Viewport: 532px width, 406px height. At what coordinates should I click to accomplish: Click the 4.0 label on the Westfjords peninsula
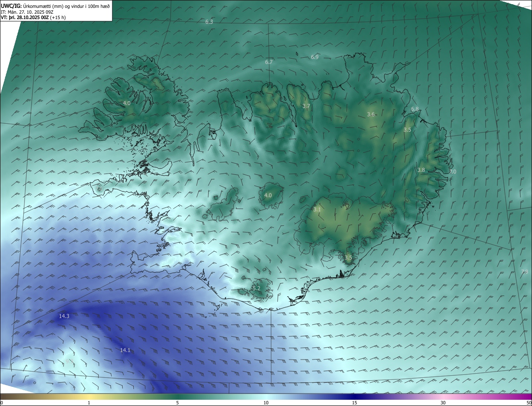click(x=127, y=103)
